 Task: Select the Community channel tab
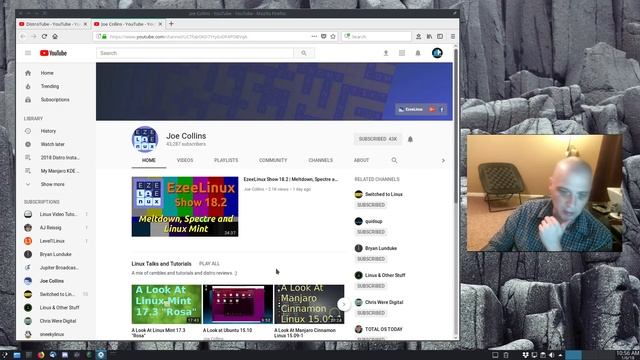pyautogui.click(x=273, y=160)
